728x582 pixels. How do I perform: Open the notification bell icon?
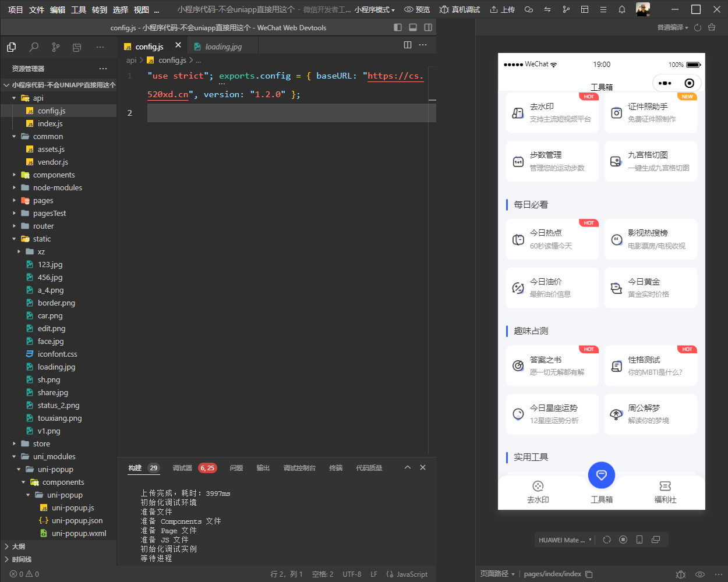point(622,9)
